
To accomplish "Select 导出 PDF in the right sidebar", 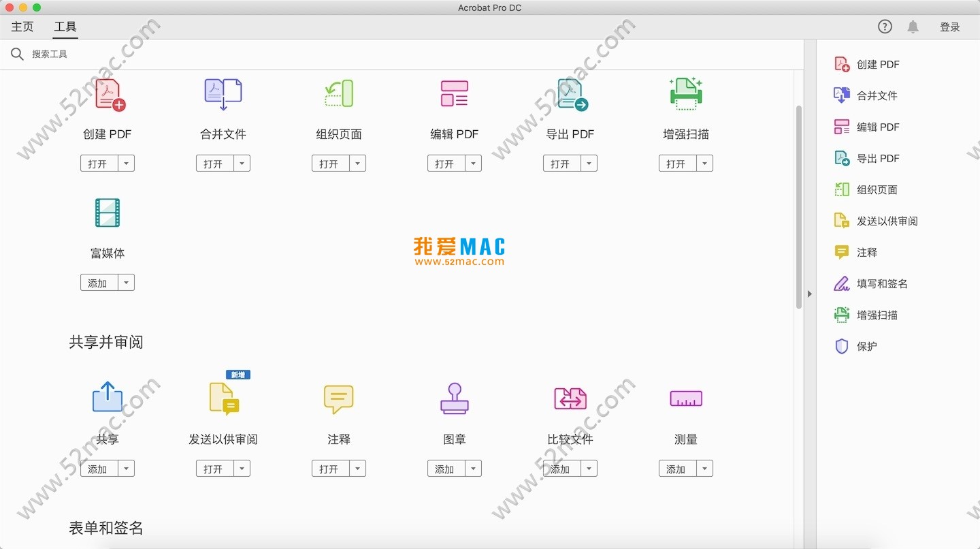I will point(868,158).
